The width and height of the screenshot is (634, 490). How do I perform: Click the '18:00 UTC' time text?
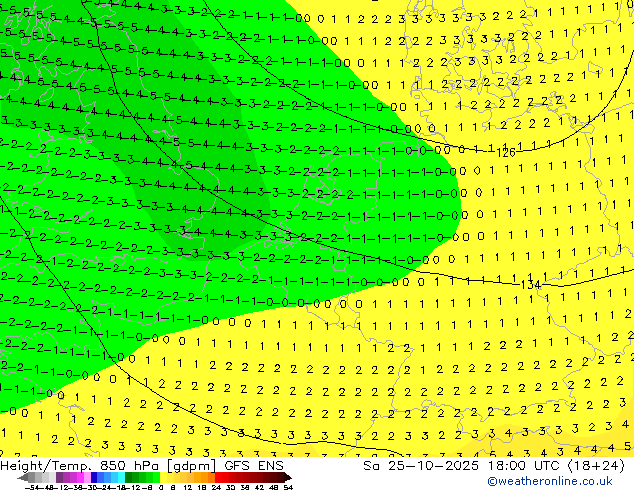[x=523, y=466]
